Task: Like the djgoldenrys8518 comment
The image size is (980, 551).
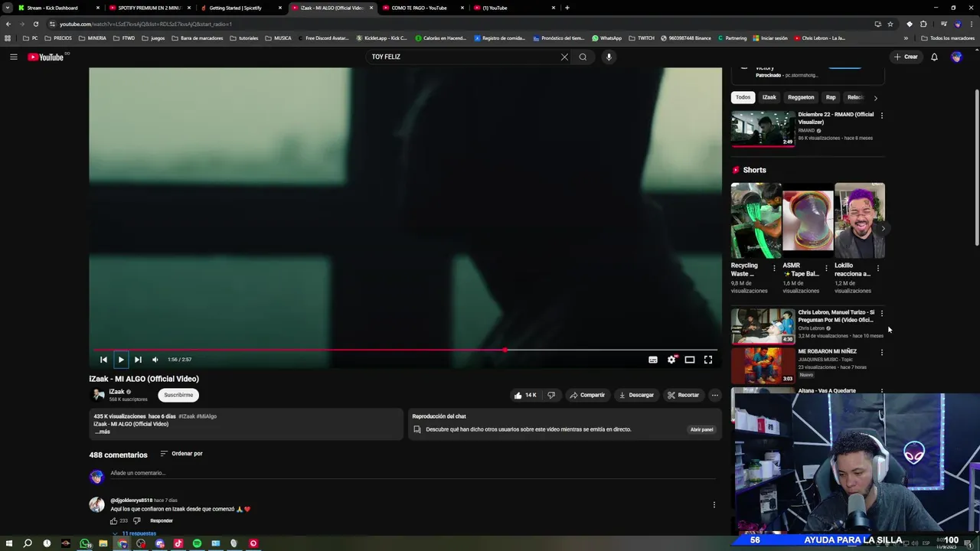Action: click(x=114, y=520)
